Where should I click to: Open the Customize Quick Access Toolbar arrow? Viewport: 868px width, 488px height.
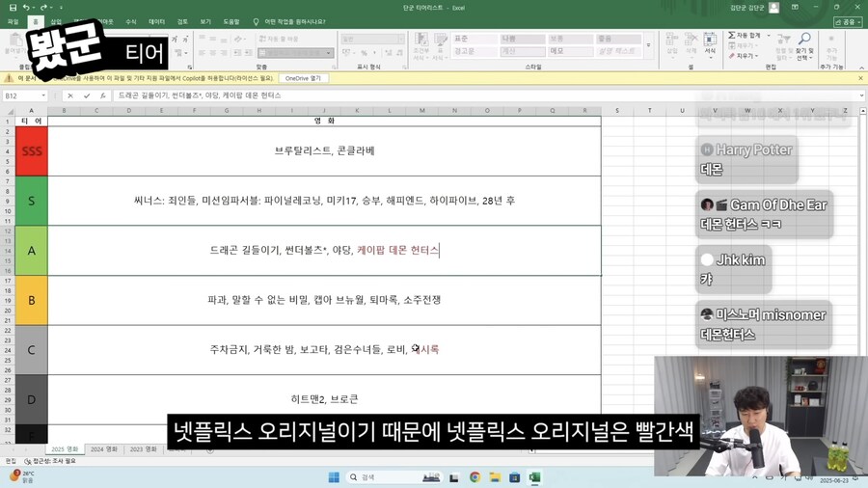coord(61,8)
